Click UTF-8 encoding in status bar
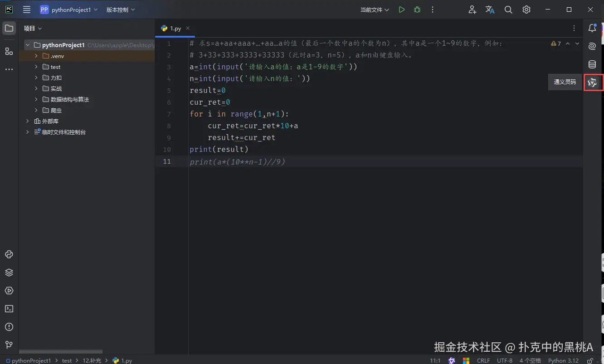 point(504,360)
